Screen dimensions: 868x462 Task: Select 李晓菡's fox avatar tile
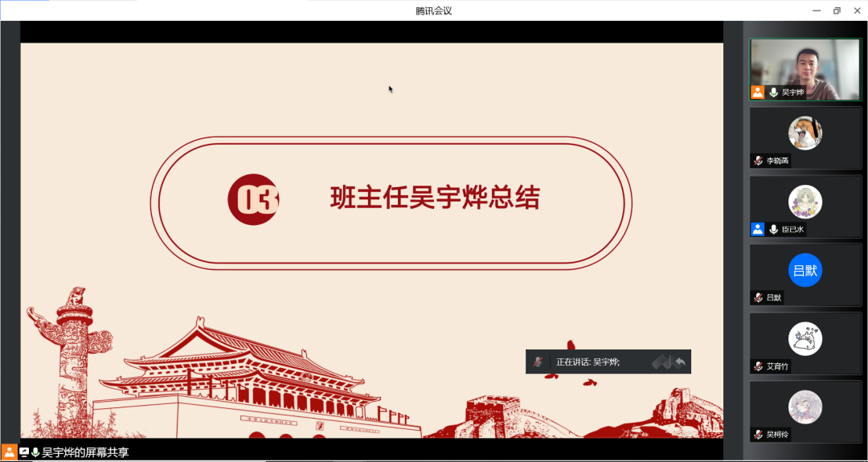[x=805, y=133]
